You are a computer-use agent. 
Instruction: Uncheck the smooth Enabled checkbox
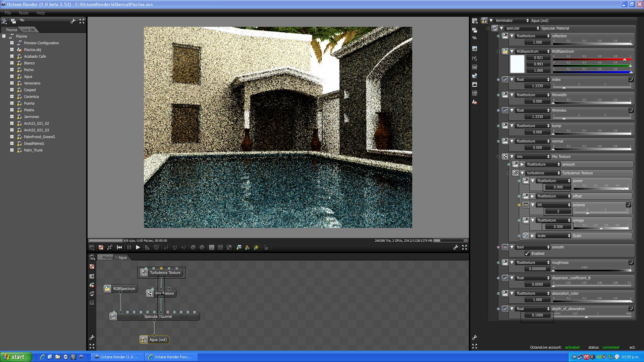pyautogui.click(x=527, y=253)
